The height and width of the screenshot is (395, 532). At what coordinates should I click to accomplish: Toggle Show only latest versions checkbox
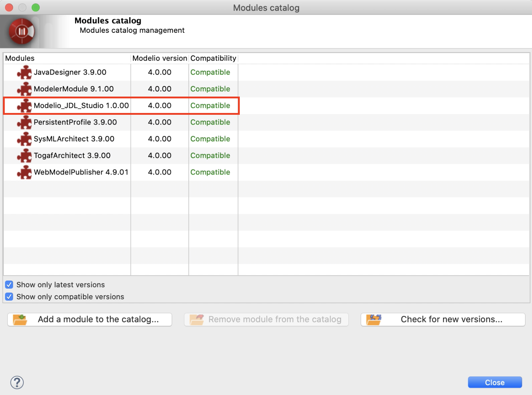[9, 285]
